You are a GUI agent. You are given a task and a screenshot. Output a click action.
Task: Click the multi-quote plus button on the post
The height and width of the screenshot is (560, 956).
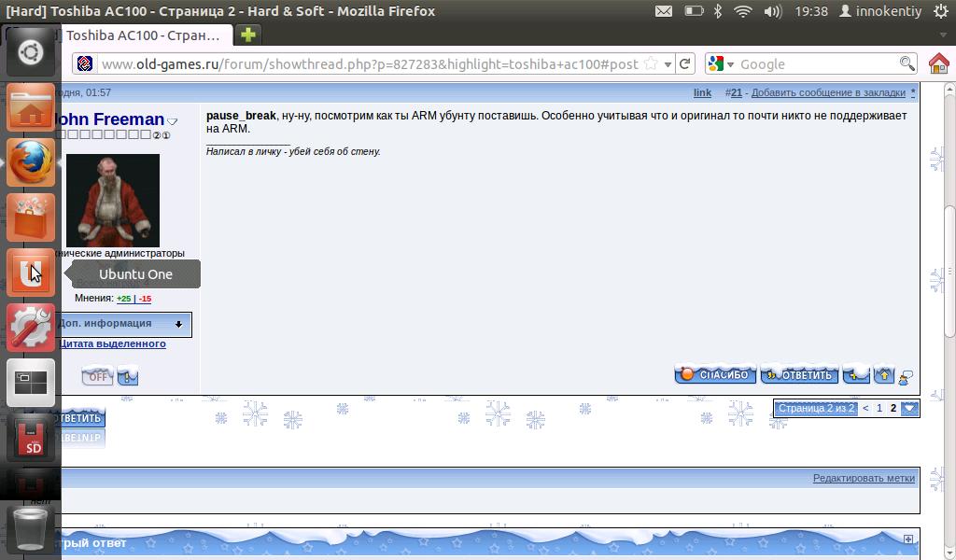coord(856,374)
